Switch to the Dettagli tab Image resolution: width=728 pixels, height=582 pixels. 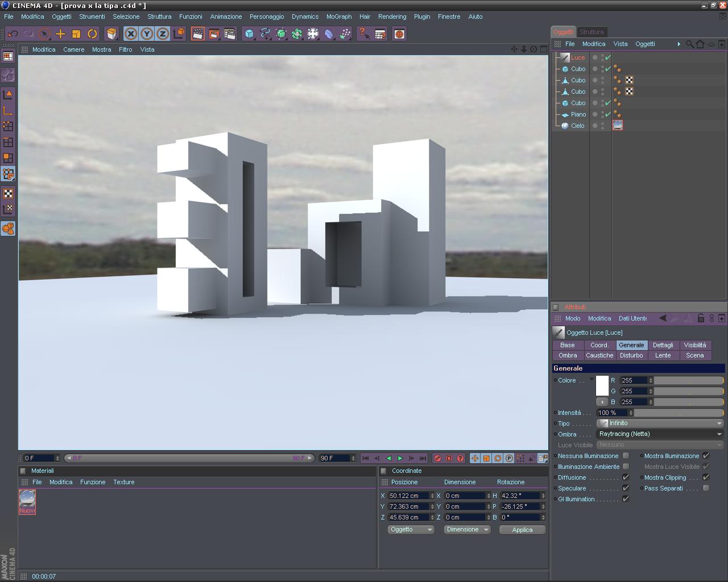click(663, 345)
